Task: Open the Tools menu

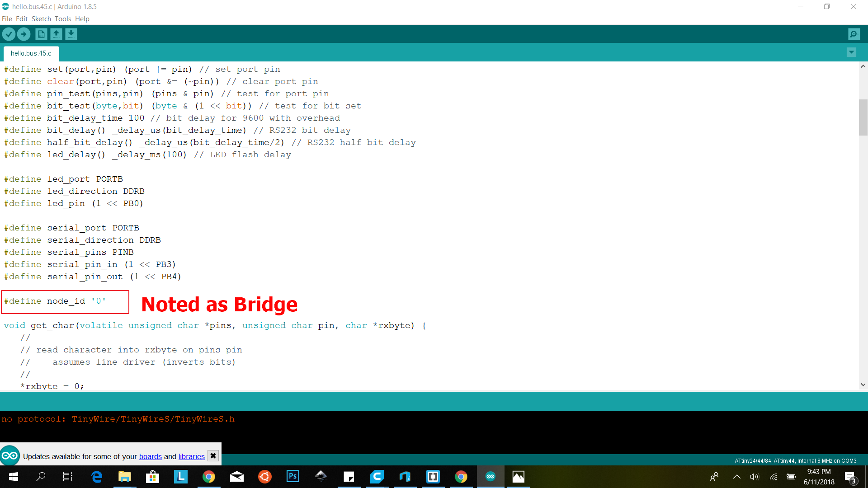Action: [x=63, y=19]
